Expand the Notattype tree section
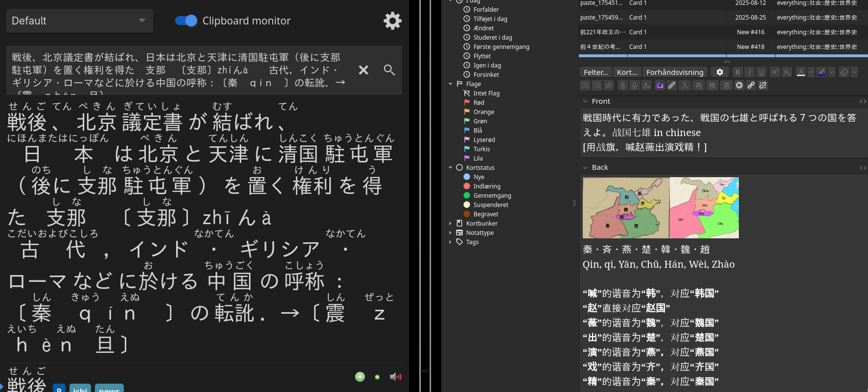The height and width of the screenshot is (392, 868). pos(451,233)
